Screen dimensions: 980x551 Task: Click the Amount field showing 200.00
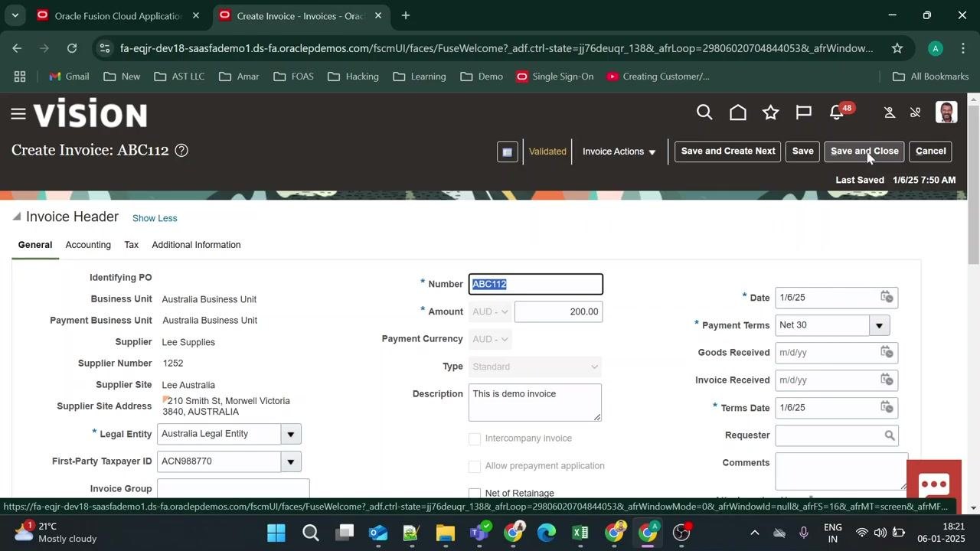point(559,311)
